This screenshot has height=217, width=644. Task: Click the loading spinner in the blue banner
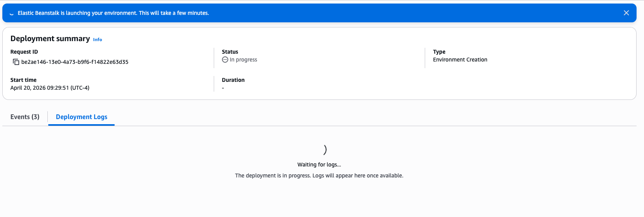(x=12, y=13)
